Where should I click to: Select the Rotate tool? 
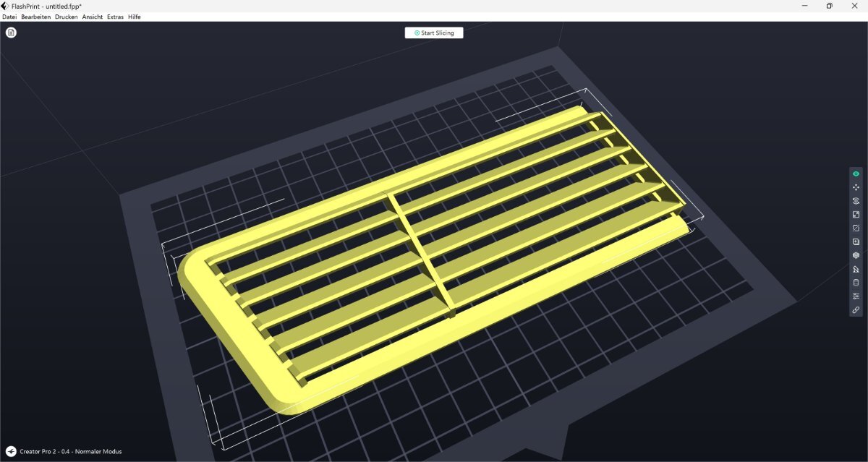tap(856, 201)
